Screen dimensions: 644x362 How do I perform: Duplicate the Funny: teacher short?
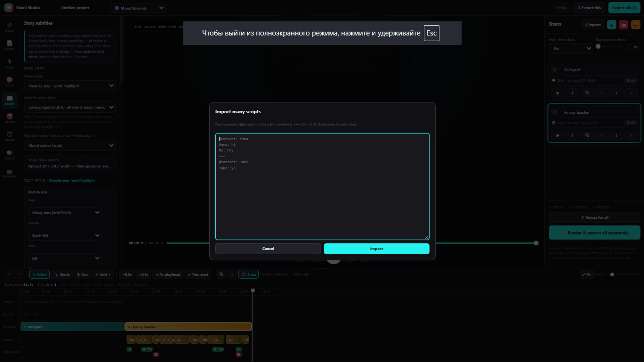(x=587, y=135)
